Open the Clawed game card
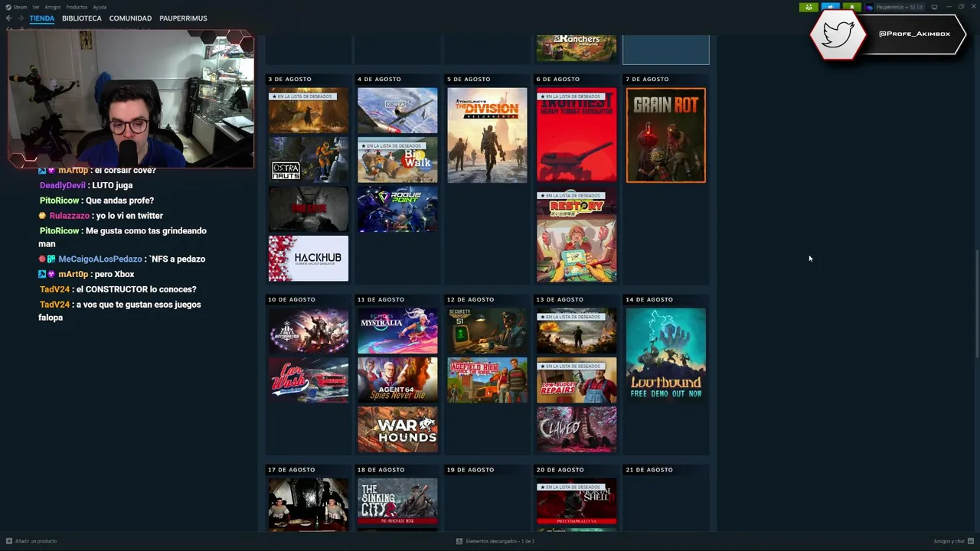980x551 pixels. click(577, 429)
